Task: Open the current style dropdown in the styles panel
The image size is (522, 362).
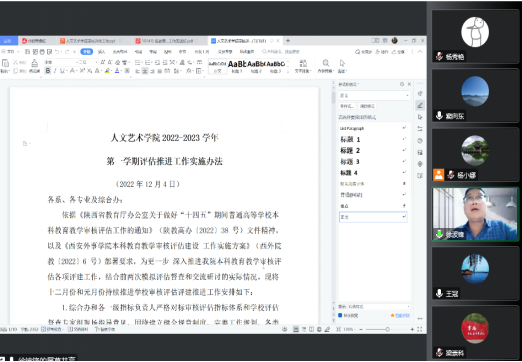Action: click(x=374, y=96)
